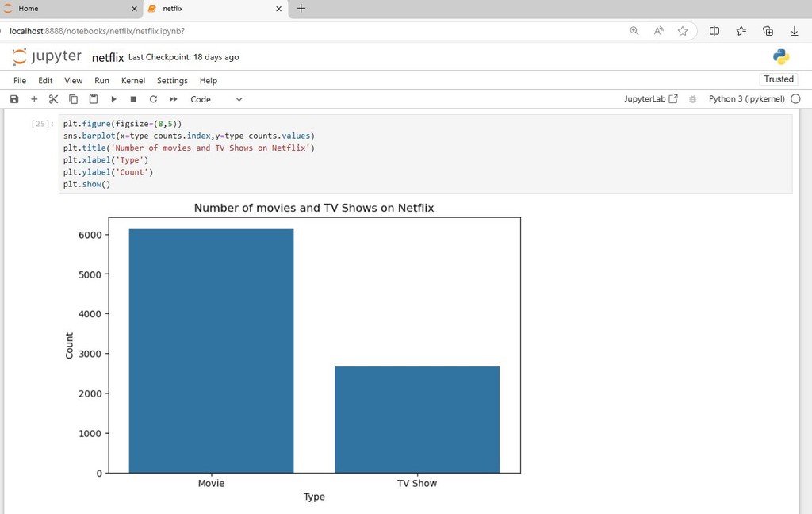Open the View menu
This screenshot has height=514, width=812.
[73, 80]
